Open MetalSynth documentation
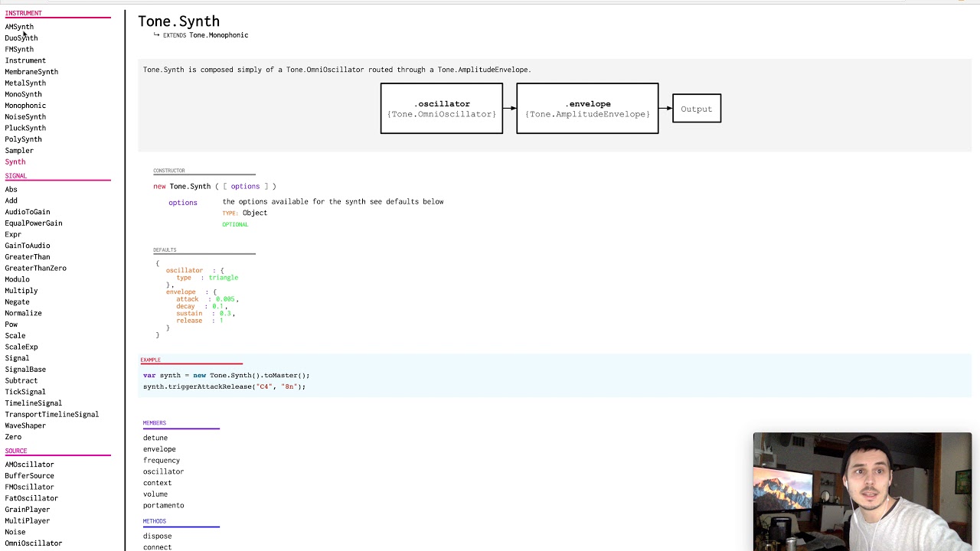 (25, 83)
